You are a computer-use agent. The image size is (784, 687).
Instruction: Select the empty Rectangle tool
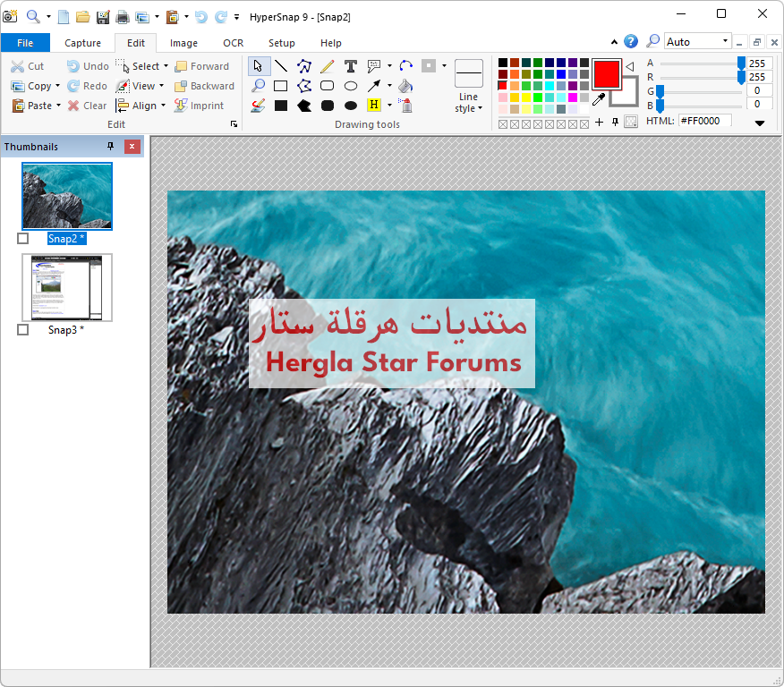click(x=281, y=86)
